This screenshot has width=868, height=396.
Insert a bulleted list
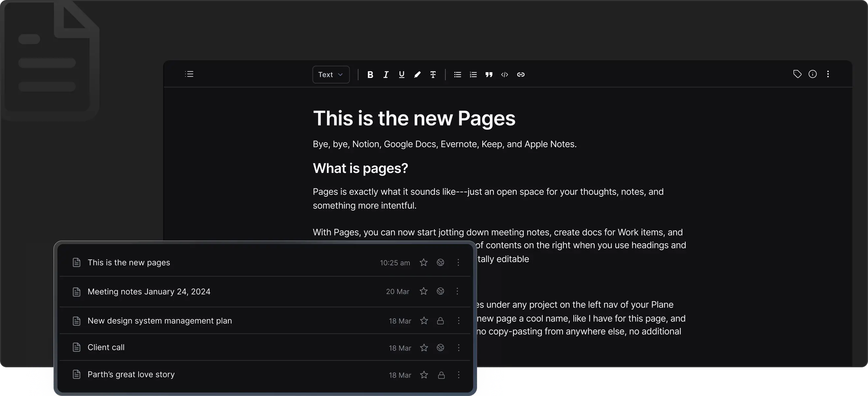tap(457, 75)
